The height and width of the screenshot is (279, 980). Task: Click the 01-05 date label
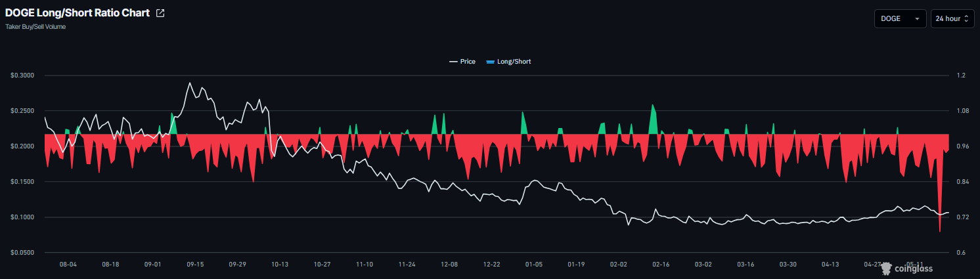pyautogui.click(x=534, y=265)
